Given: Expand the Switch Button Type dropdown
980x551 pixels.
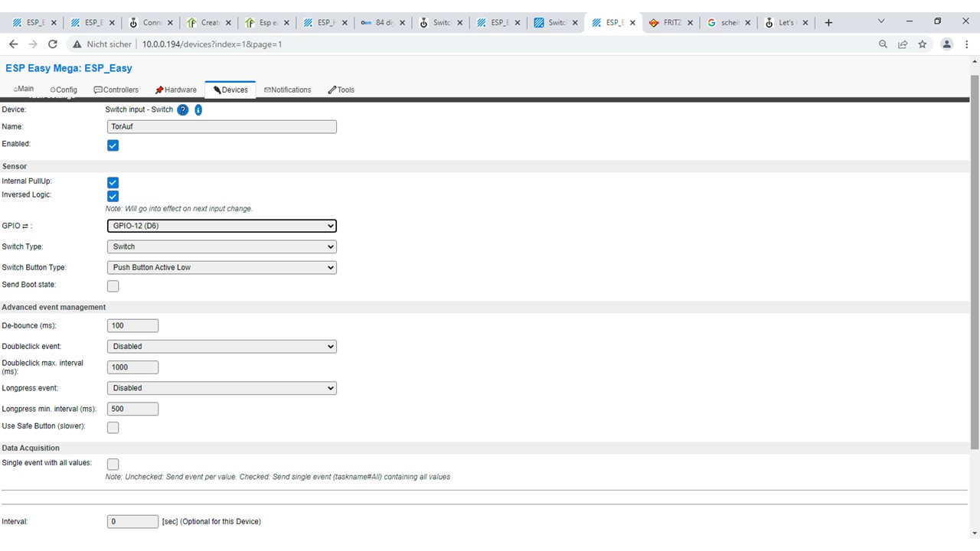Looking at the screenshot, I should pos(222,267).
